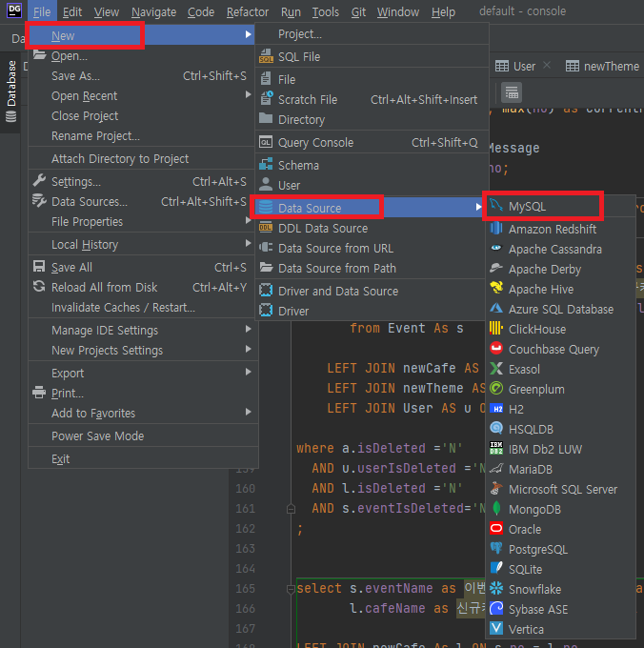Image resolution: width=644 pixels, height=648 pixels.
Task: Pick the Greenplum green circle icon
Action: 496,389
